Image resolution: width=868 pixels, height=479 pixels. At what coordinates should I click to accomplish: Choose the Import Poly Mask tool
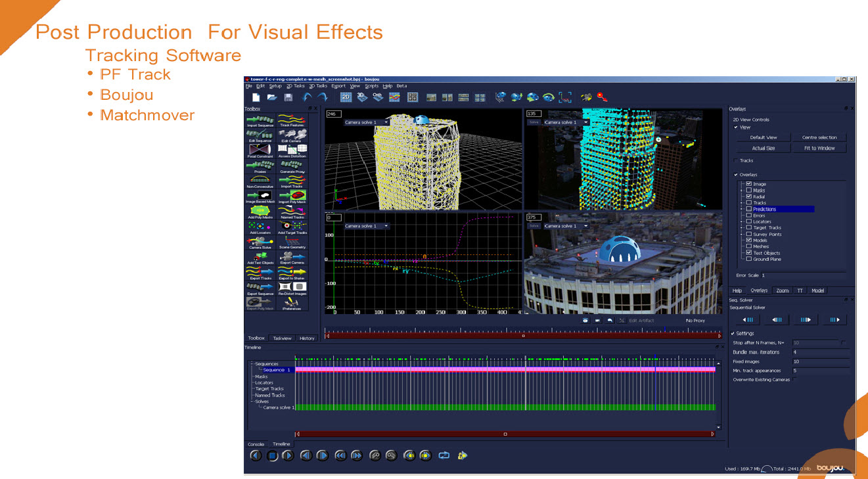click(x=292, y=196)
